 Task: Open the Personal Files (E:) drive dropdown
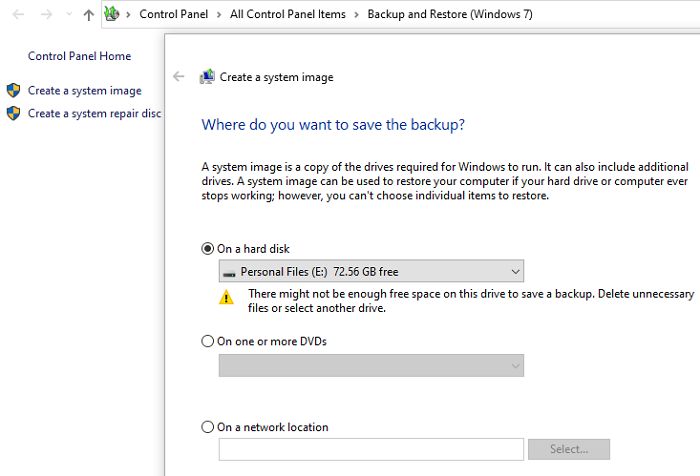(371, 271)
